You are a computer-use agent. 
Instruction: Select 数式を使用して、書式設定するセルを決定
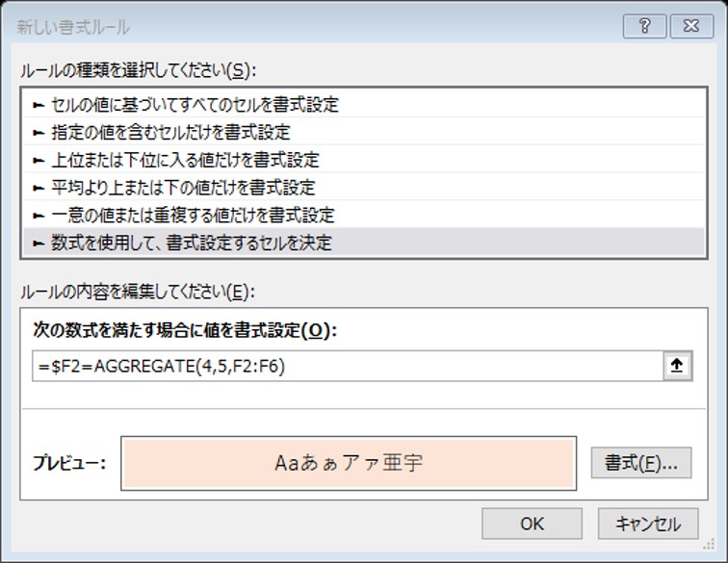point(364,243)
